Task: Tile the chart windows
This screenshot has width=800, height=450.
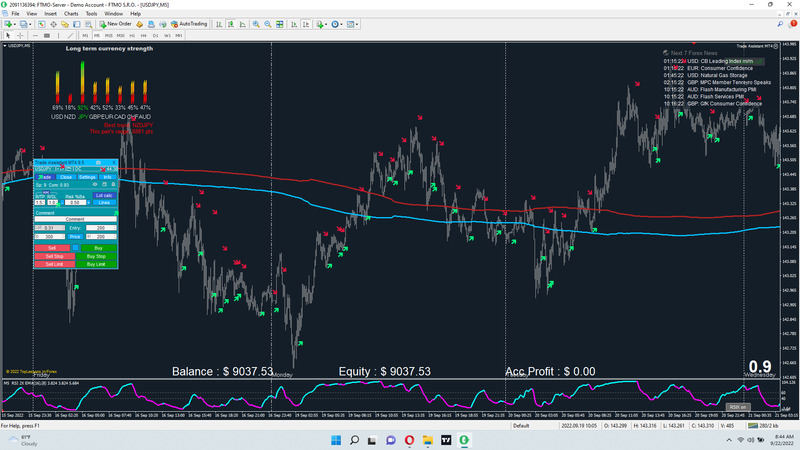Action: [280, 24]
